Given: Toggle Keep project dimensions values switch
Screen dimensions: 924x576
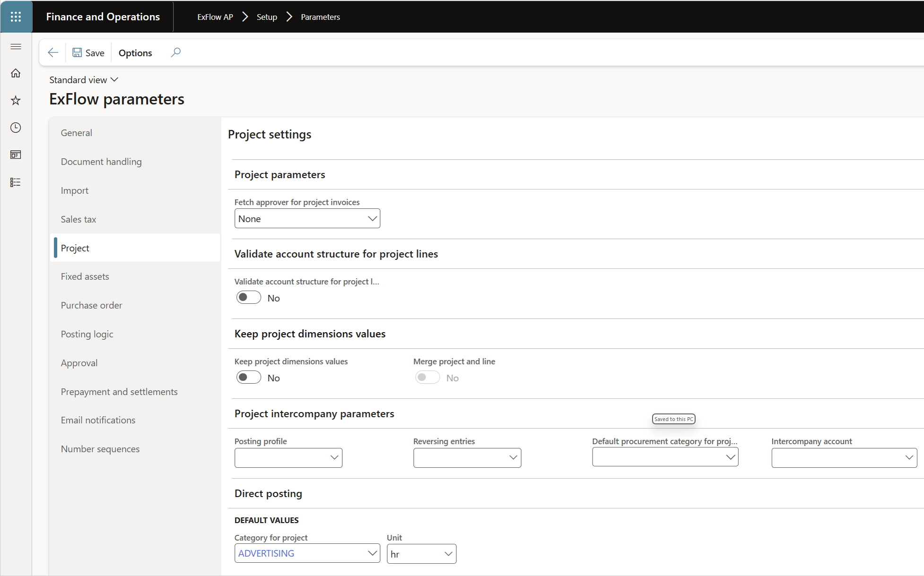Looking at the screenshot, I should pos(249,378).
